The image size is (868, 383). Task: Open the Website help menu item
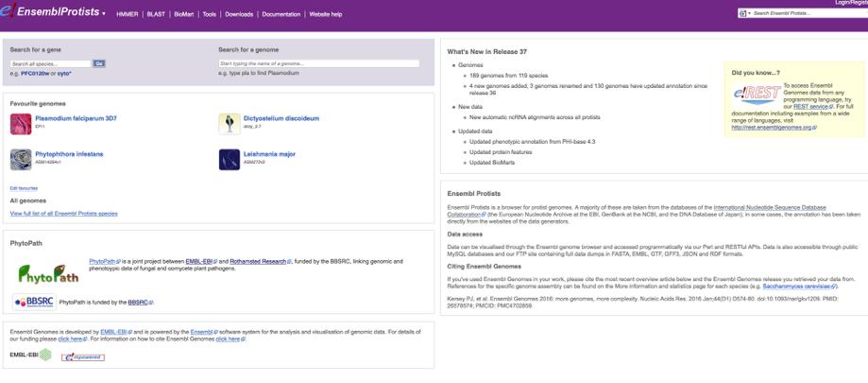[326, 14]
